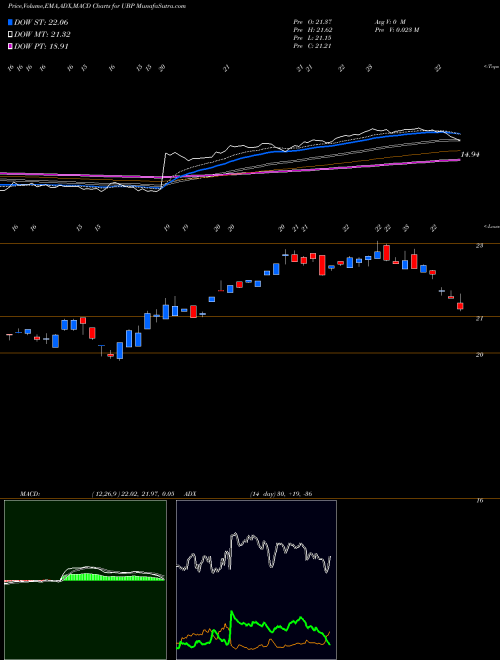Click the blue DOW ST legend swatch

[x=10, y=22]
